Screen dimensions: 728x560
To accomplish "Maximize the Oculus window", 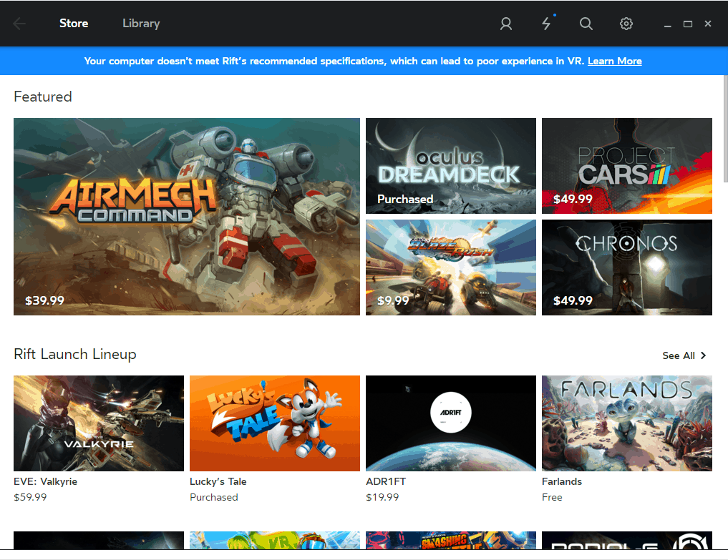I will point(688,24).
